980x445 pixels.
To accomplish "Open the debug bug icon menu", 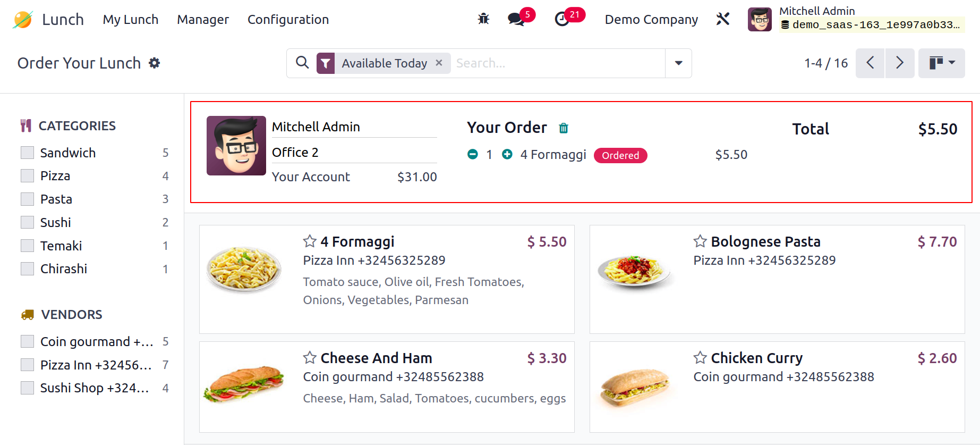I will (x=483, y=19).
